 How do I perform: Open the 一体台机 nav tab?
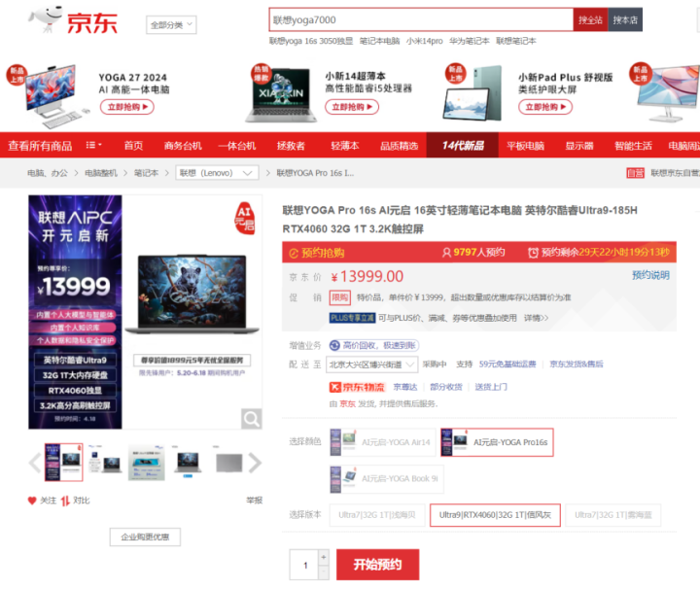pyautogui.click(x=236, y=146)
